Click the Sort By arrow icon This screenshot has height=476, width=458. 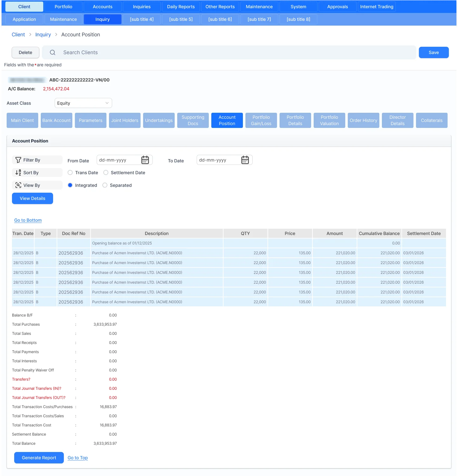point(18,172)
